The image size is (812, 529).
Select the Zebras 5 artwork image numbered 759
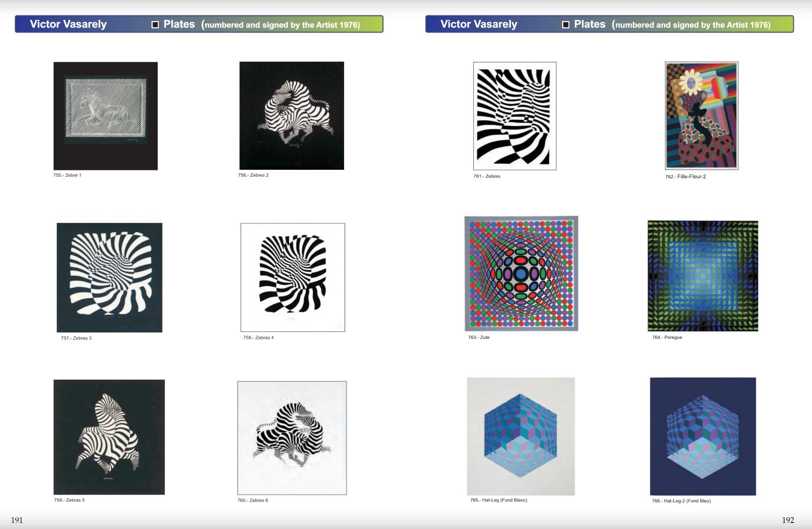pyautogui.click(x=109, y=437)
